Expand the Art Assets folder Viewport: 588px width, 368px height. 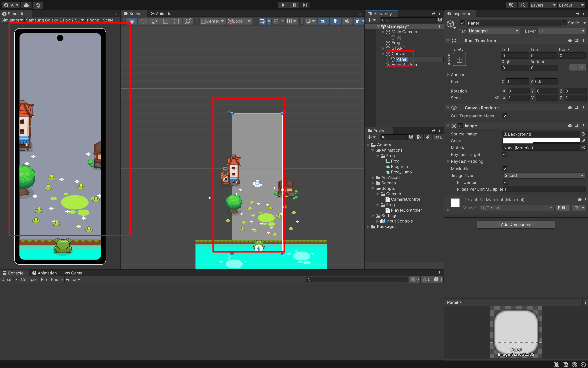pyautogui.click(x=373, y=177)
